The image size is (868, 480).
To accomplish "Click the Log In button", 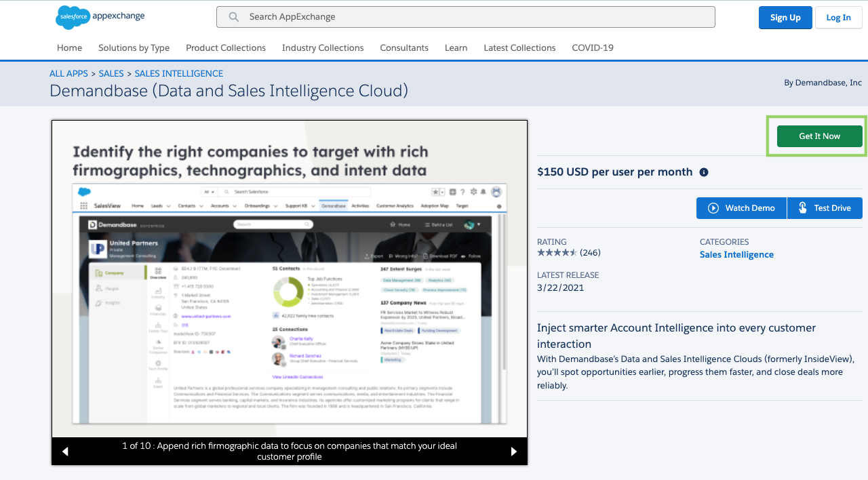I will pos(838,18).
